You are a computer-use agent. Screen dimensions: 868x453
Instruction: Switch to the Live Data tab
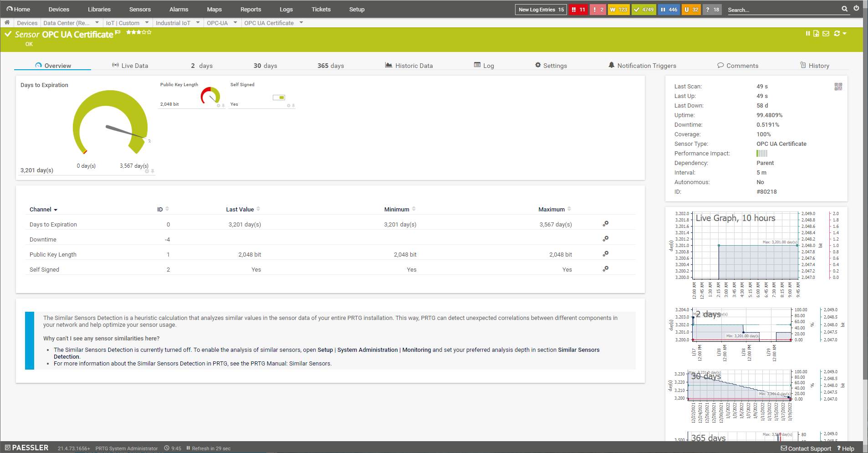point(130,66)
